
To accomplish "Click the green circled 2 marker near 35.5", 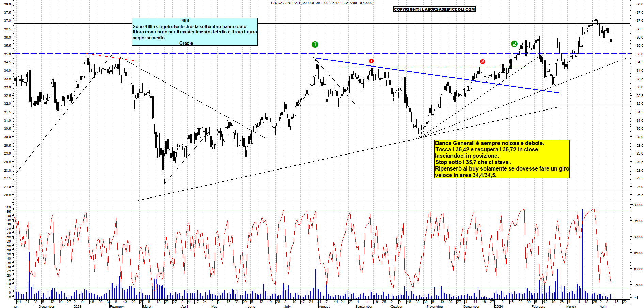I will tap(514, 44).
